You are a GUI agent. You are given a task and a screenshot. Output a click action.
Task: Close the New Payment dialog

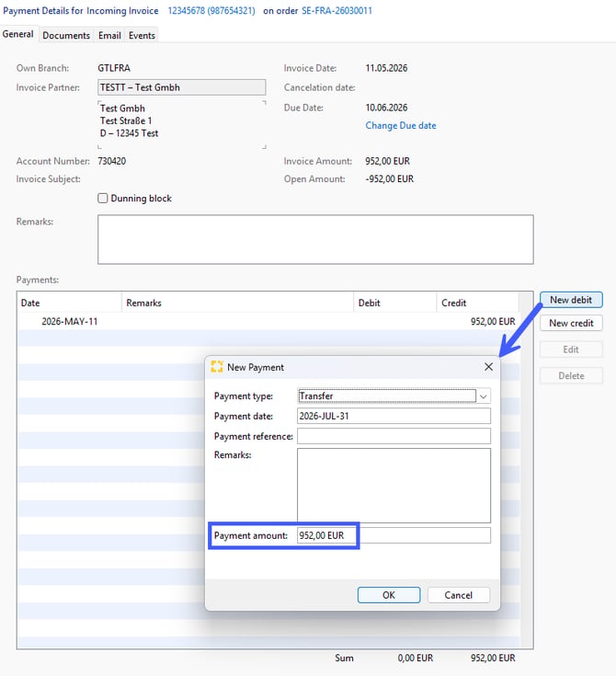(x=488, y=367)
